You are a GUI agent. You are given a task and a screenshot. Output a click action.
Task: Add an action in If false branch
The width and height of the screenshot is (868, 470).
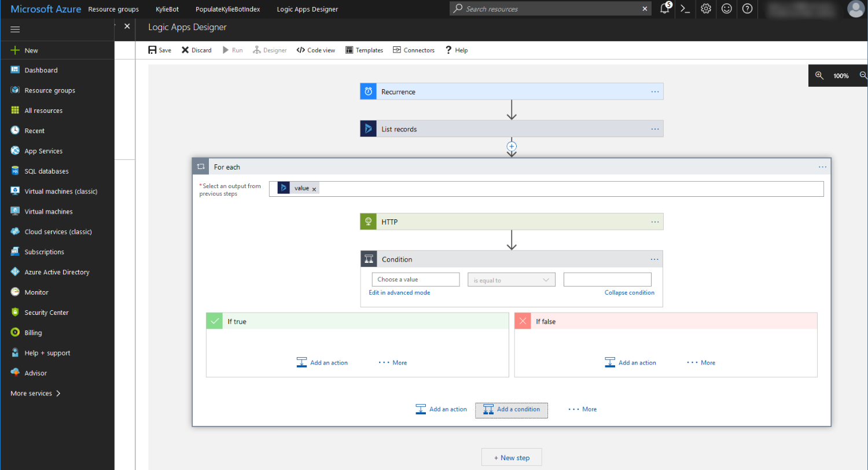click(x=631, y=363)
